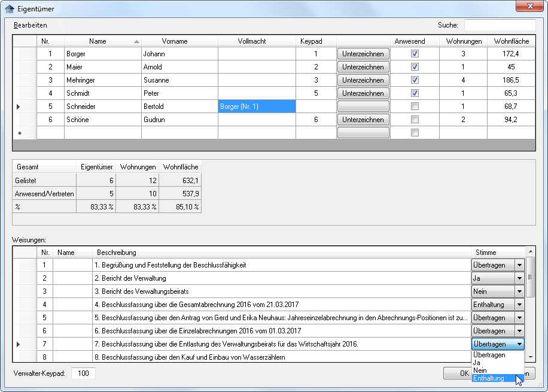Click Unterzeichnen button for Maier
This screenshot has height=392, width=548.
363,67
